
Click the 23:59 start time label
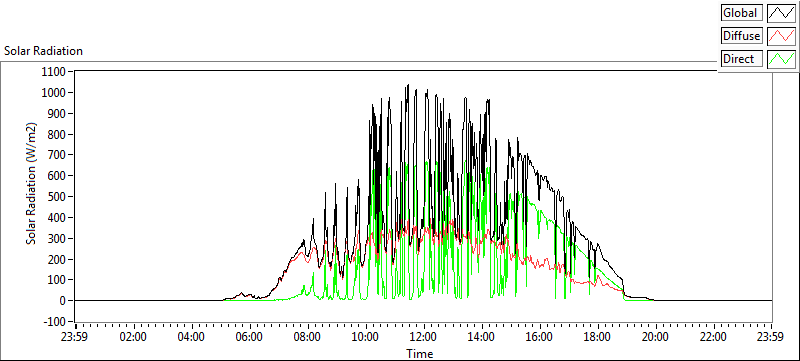tap(75, 337)
